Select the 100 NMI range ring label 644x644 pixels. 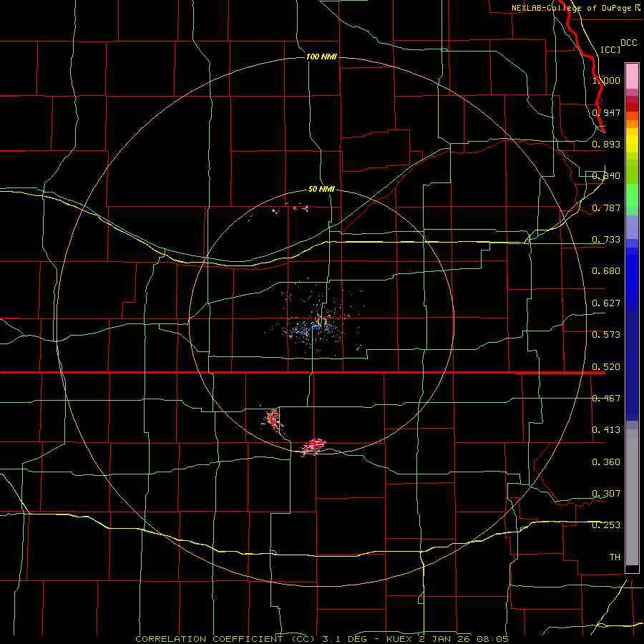[321, 57]
